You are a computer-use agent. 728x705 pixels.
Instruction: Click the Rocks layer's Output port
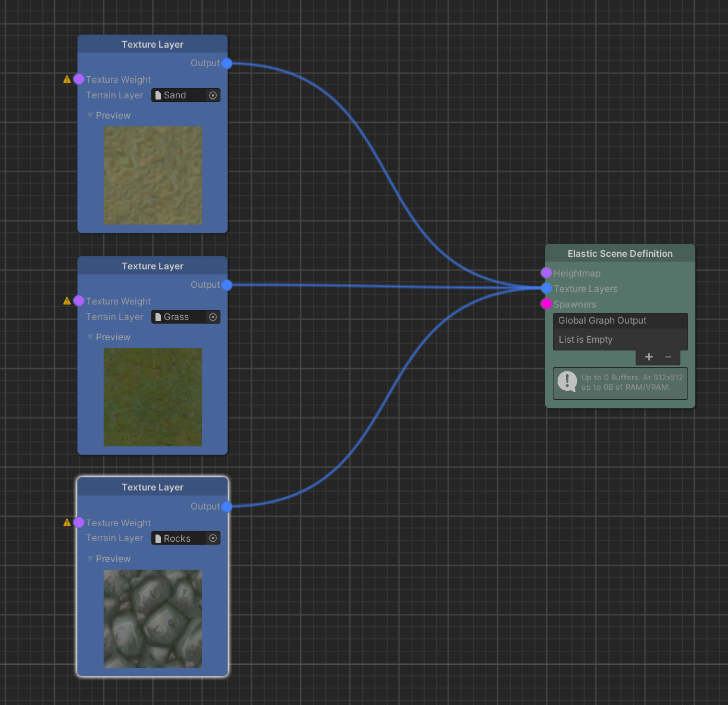227,507
